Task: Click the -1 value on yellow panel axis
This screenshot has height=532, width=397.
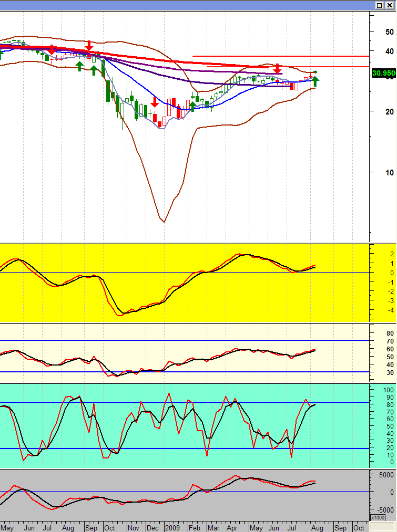Action: [x=391, y=283]
